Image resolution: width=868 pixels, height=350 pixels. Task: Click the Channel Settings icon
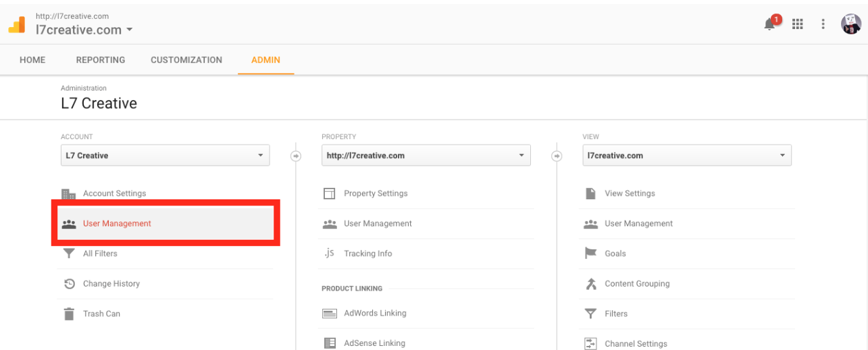[590, 344]
